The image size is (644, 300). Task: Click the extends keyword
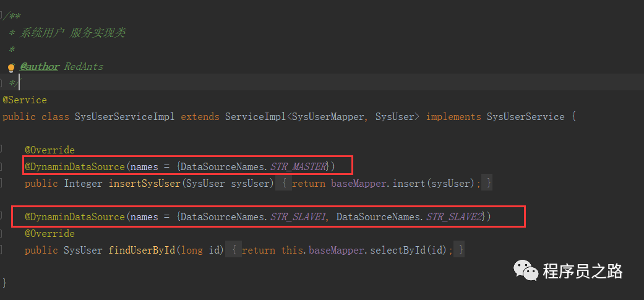pyautogui.click(x=200, y=117)
